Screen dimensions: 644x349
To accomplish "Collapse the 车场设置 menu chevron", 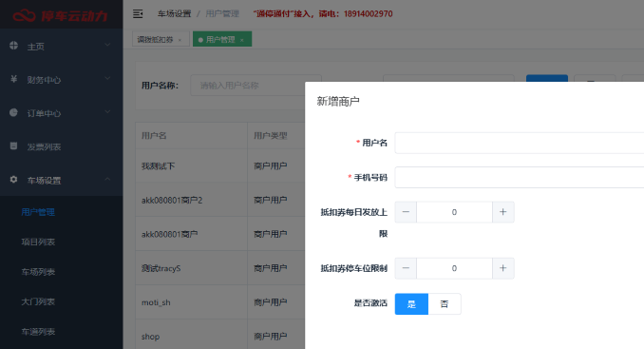I will tap(107, 179).
